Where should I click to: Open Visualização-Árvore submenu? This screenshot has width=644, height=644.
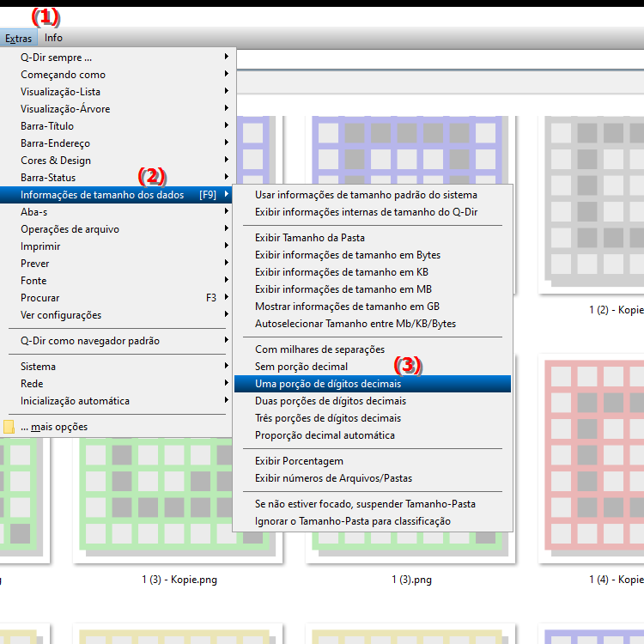(116, 109)
